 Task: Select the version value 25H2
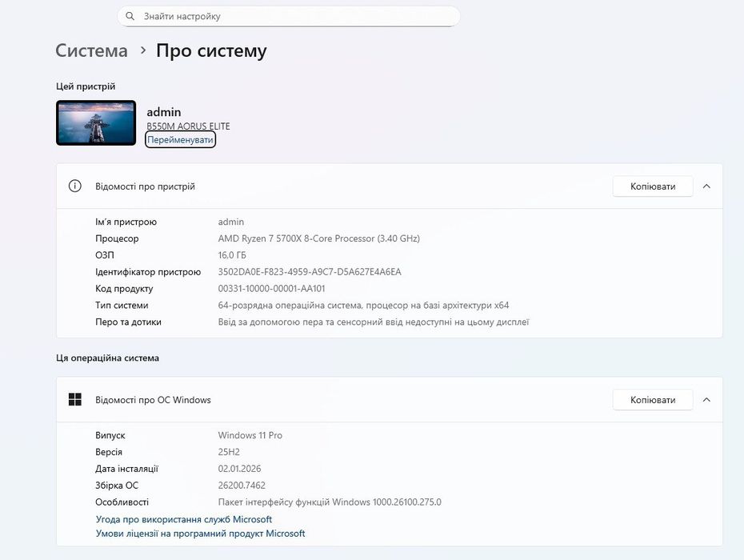point(229,452)
